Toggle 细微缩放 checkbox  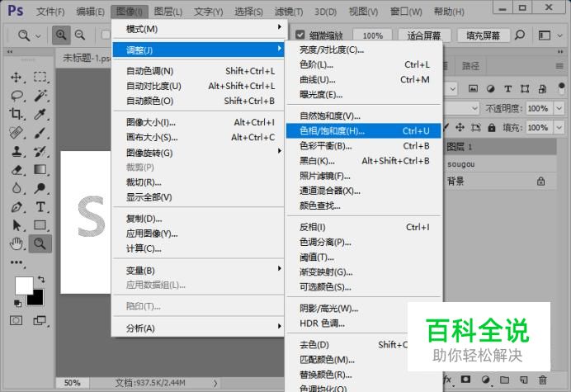tap(300, 35)
